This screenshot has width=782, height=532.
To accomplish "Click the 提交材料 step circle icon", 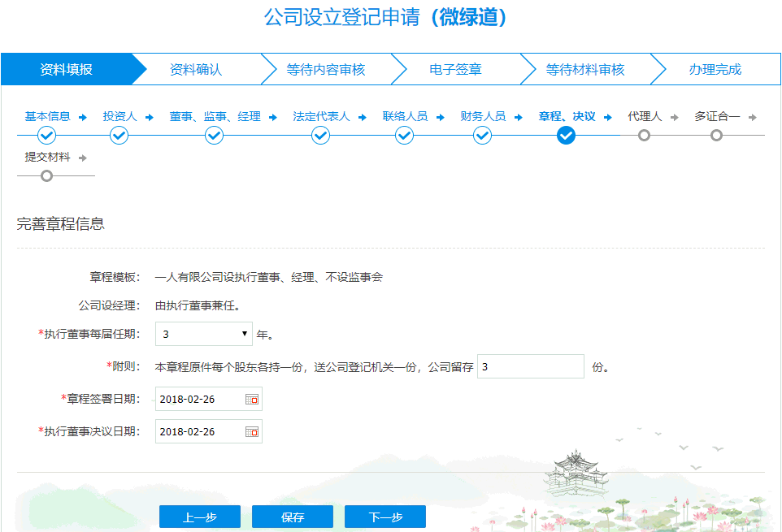I will [46, 175].
